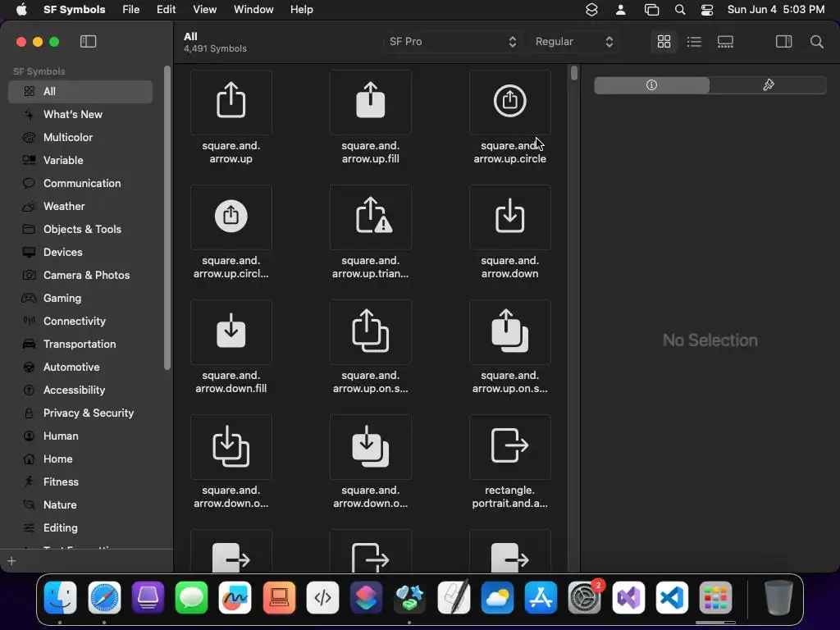Open Freeform from the Dock
The image size is (840, 630).
coord(235,597)
